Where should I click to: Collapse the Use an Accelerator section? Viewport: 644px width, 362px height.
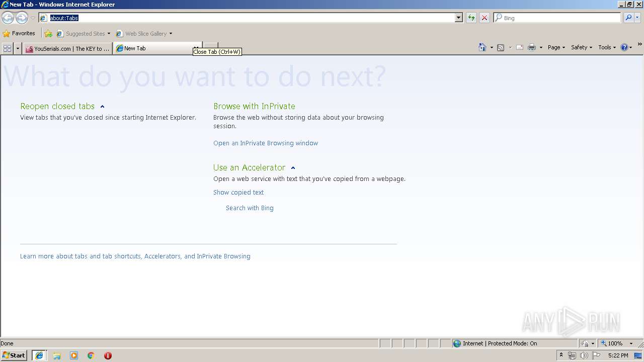(293, 168)
